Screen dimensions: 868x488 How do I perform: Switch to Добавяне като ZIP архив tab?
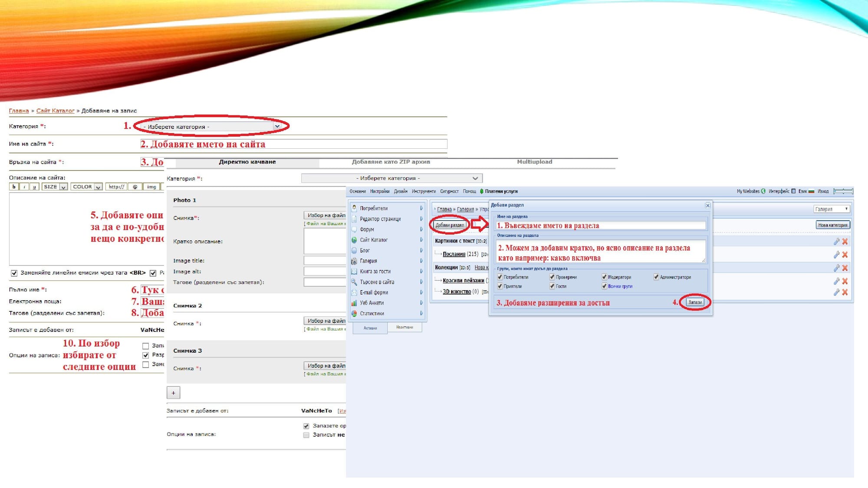click(391, 162)
